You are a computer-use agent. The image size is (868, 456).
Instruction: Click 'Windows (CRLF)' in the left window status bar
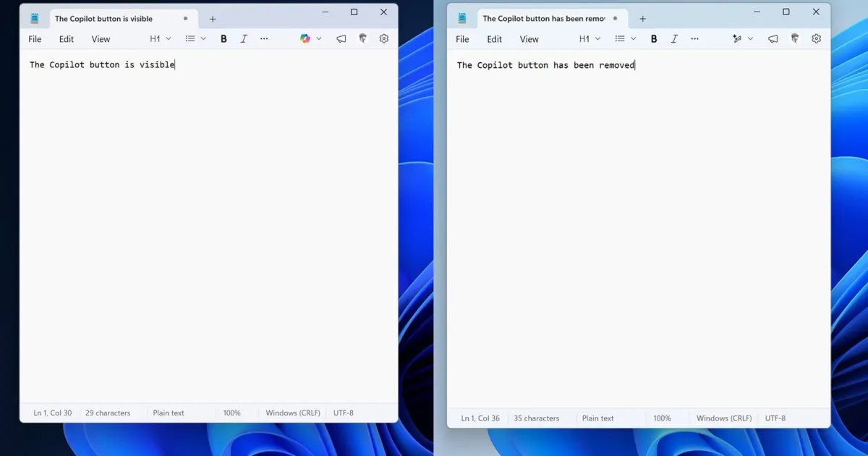pyautogui.click(x=293, y=413)
